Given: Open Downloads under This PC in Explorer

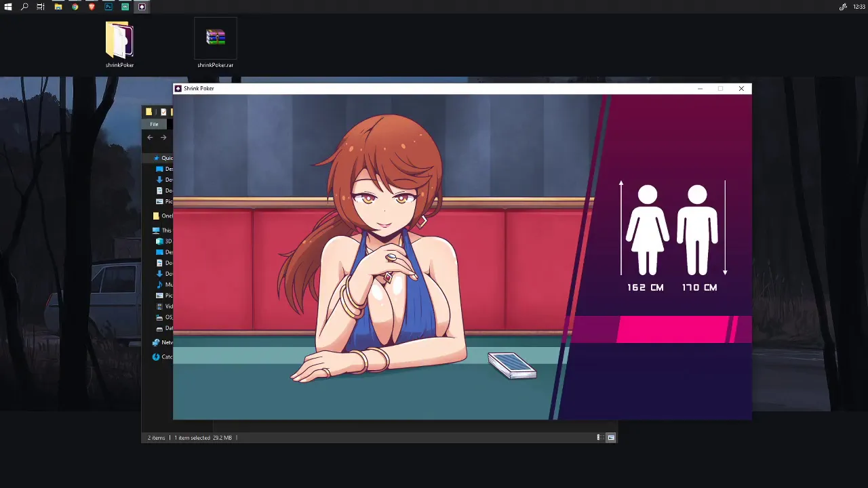Looking at the screenshot, I should click(165, 274).
